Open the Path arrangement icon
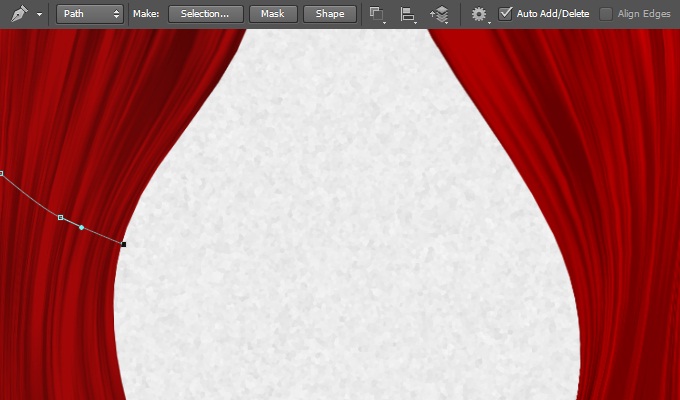The width and height of the screenshot is (680, 400). click(x=439, y=14)
